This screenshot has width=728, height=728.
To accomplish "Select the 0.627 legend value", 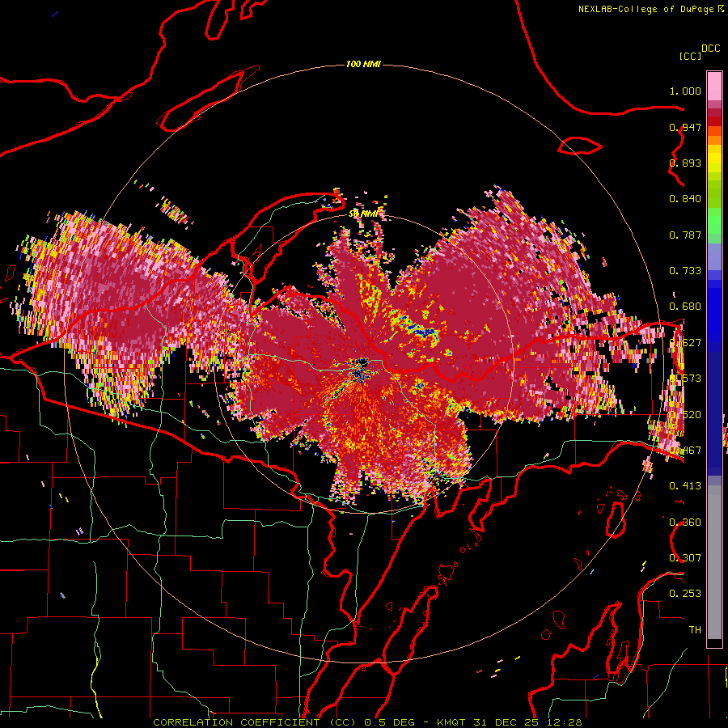I will pyautogui.click(x=685, y=343).
